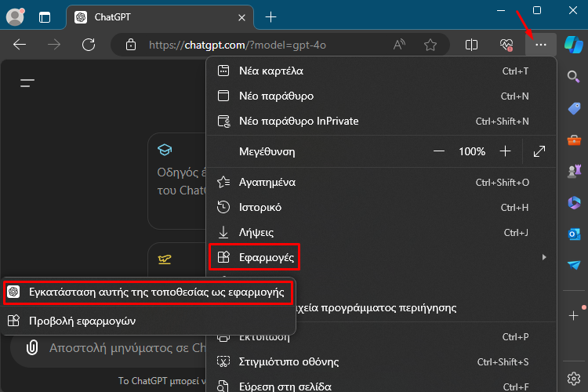Viewport: 588px width, 392px height.
Task: Select Στιγμιότυπο οθόνης menu item
Action: [x=381, y=362]
